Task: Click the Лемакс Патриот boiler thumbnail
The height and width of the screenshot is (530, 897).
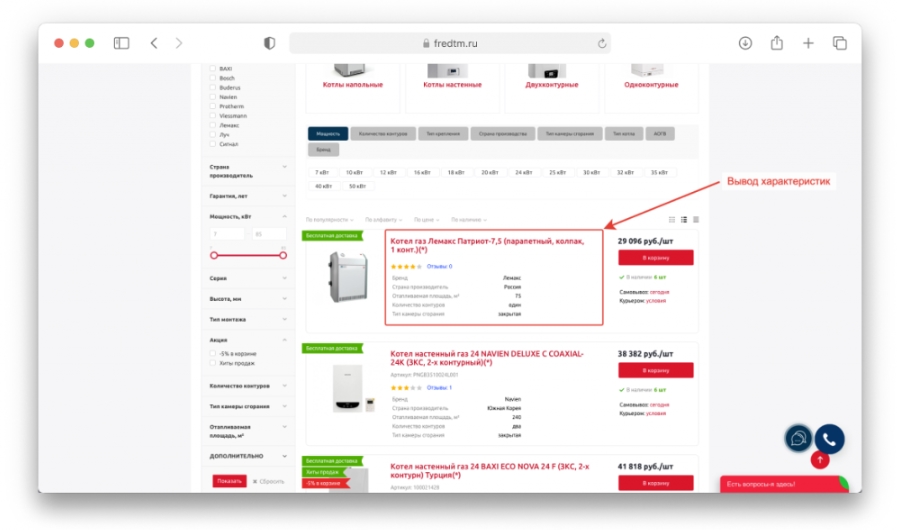Action: (347, 277)
